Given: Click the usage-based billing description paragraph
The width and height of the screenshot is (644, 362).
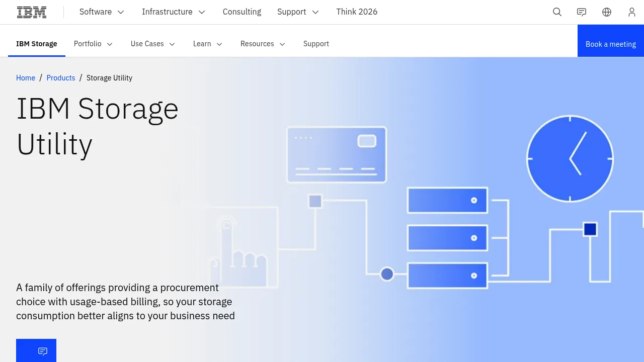Looking at the screenshot, I should pos(126,302).
